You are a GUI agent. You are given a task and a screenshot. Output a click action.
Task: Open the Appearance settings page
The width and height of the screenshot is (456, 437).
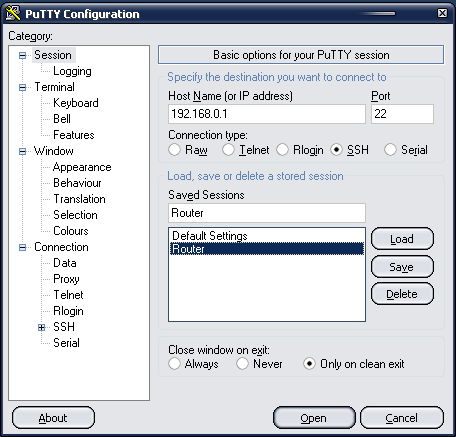coord(82,167)
